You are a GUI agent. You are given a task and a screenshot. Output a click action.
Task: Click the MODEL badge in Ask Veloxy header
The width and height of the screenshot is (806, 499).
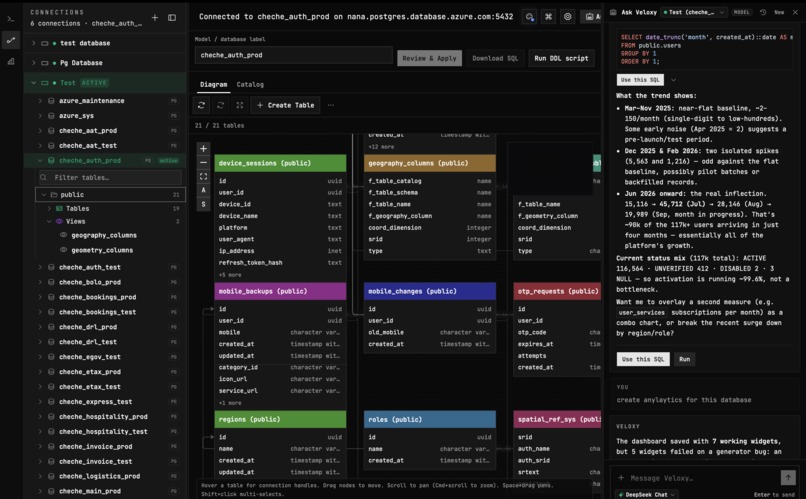[x=741, y=12]
